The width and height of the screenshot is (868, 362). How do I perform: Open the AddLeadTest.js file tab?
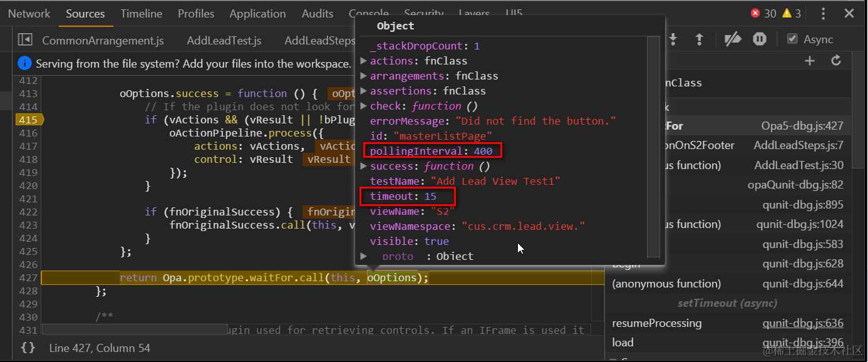[x=224, y=40]
